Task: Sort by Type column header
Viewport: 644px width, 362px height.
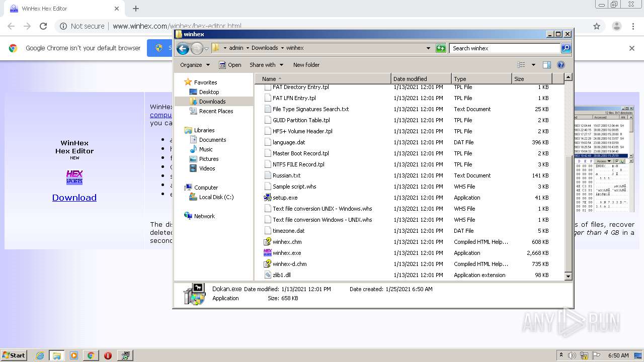Action: [x=481, y=79]
